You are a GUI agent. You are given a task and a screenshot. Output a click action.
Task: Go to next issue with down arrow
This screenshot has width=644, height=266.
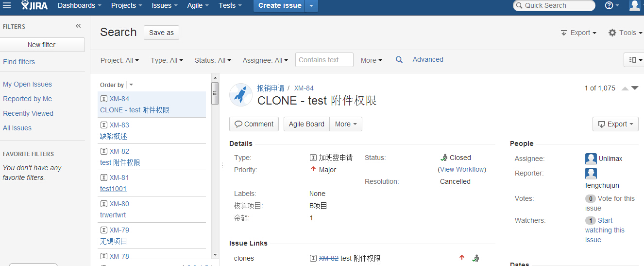(634, 88)
